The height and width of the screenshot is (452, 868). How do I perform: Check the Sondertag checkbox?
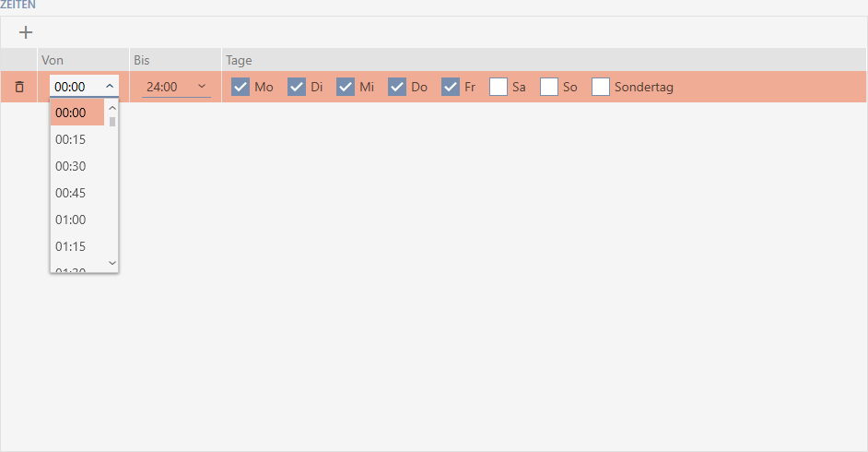click(601, 87)
